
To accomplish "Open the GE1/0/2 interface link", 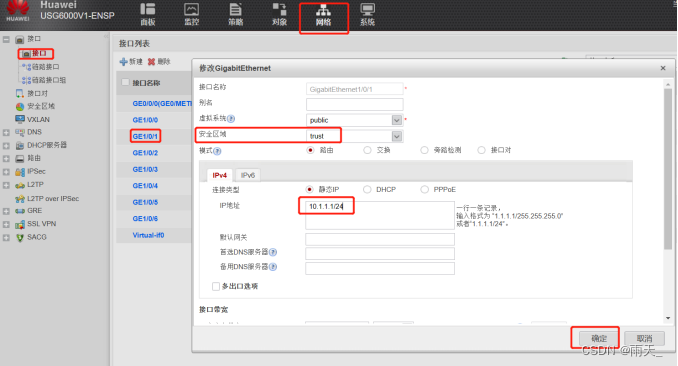I will point(145,153).
